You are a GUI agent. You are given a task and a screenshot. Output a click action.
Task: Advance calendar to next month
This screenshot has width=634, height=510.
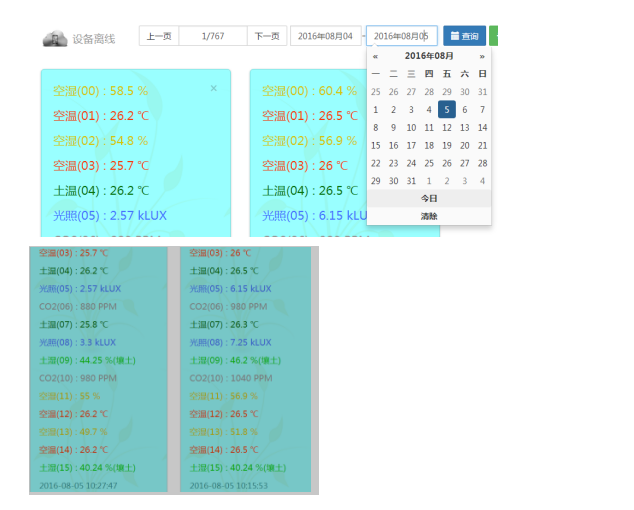click(482, 57)
